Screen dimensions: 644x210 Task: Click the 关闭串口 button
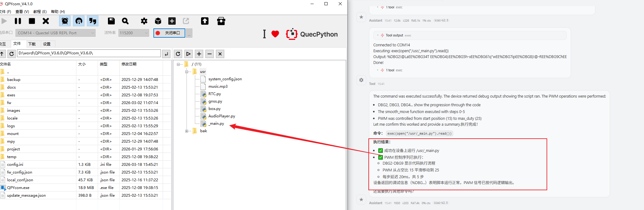point(169,33)
